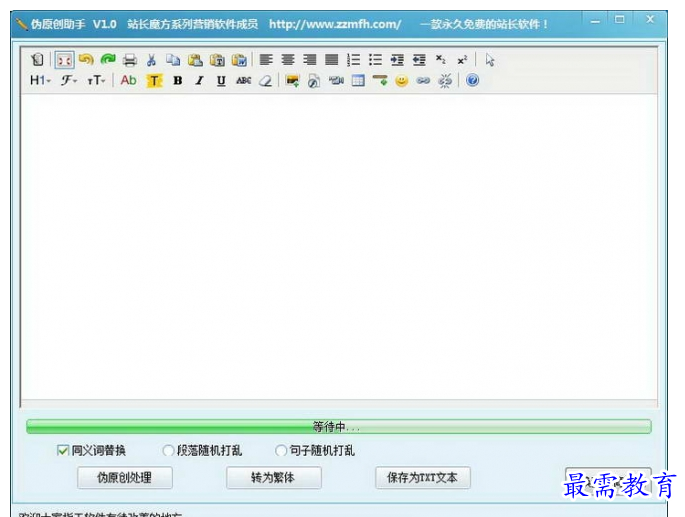Screen dimensions: 685x517
Task: Toggle bold formatting
Action: [177, 80]
